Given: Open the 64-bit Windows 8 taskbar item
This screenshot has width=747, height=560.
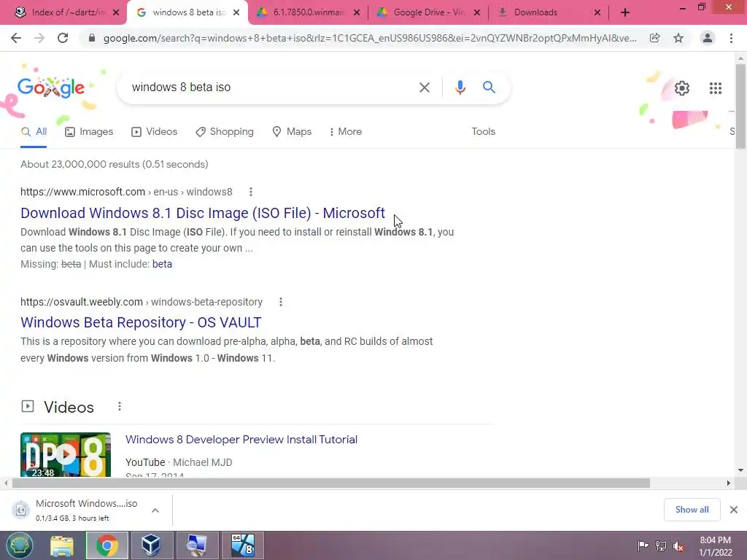Looking at the screenshot, I should 242,545.
